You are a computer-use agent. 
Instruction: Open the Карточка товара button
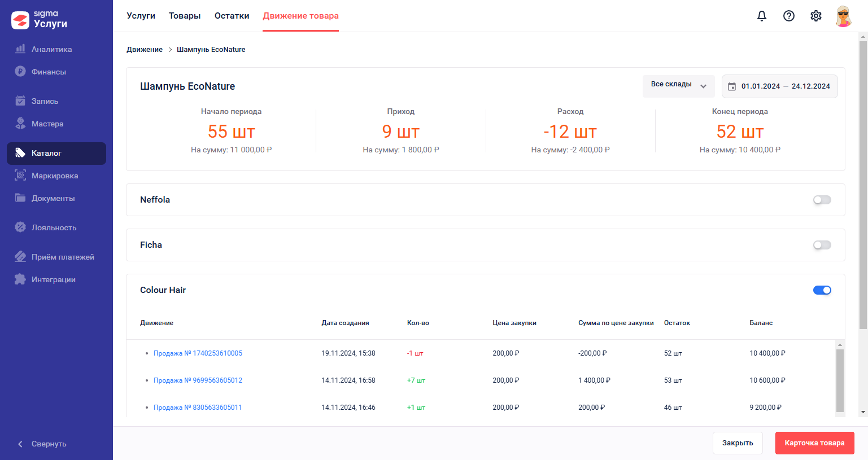tap(815, 443)
